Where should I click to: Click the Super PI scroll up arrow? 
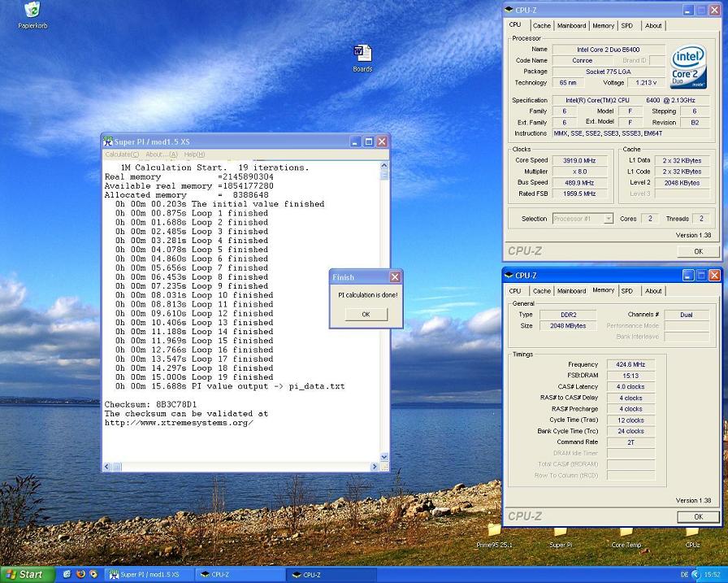(x=384, y=166)
